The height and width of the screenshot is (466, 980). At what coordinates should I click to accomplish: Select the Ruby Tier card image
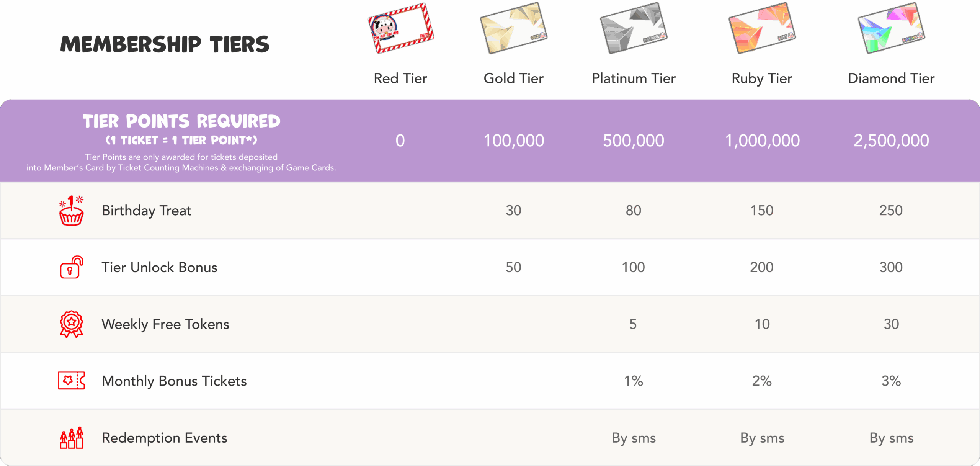(762, 28)
